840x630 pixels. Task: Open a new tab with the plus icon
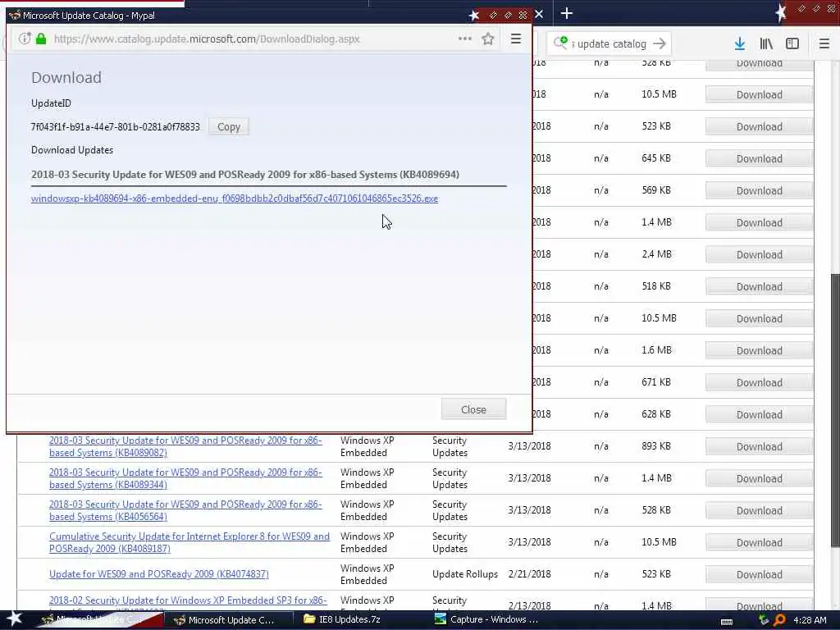pyautogui.click(x=566, y=13)
